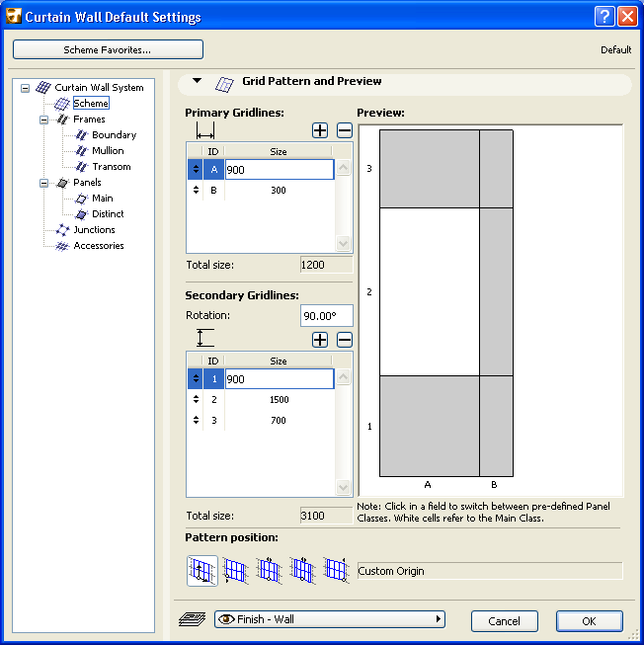
Task: Click the horizontal dimension icon under Primary Gridlines
Action: (205, 131)
